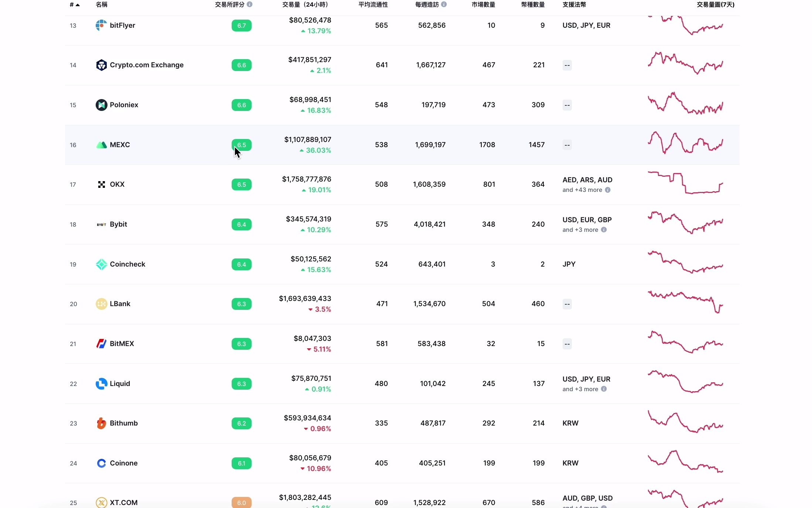This screenshot has width=812, height=508.
Task: Click the MEXC exchange logo
Action: 101,145
